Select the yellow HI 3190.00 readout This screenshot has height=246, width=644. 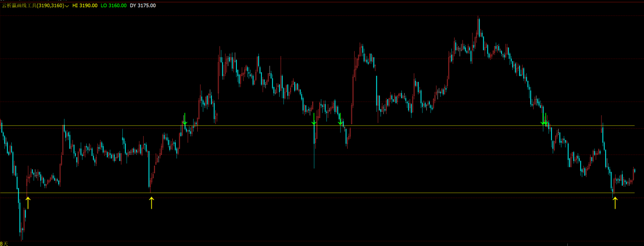click(x=85, y=6)
